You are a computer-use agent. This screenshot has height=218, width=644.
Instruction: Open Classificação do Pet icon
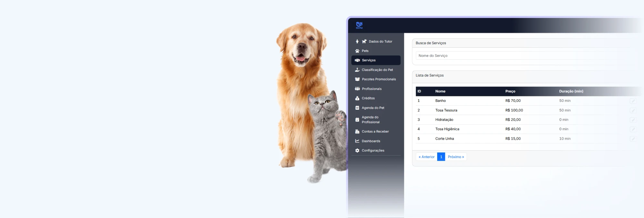pos(357,70)
